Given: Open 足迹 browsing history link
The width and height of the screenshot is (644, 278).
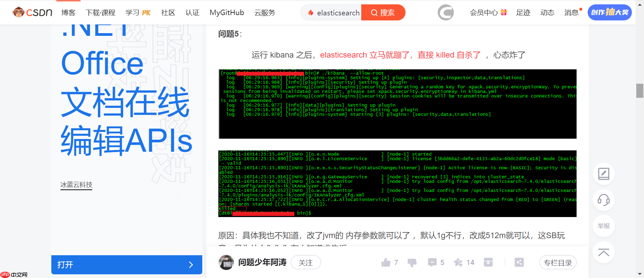Looking at the screenshot, I should click(523, 13).
